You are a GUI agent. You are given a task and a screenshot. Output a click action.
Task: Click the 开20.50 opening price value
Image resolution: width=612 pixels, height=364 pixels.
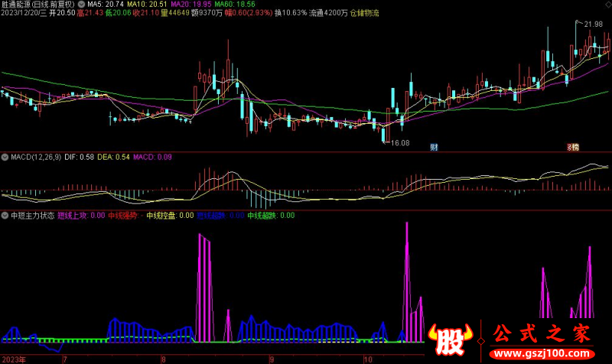pos(62,13)
